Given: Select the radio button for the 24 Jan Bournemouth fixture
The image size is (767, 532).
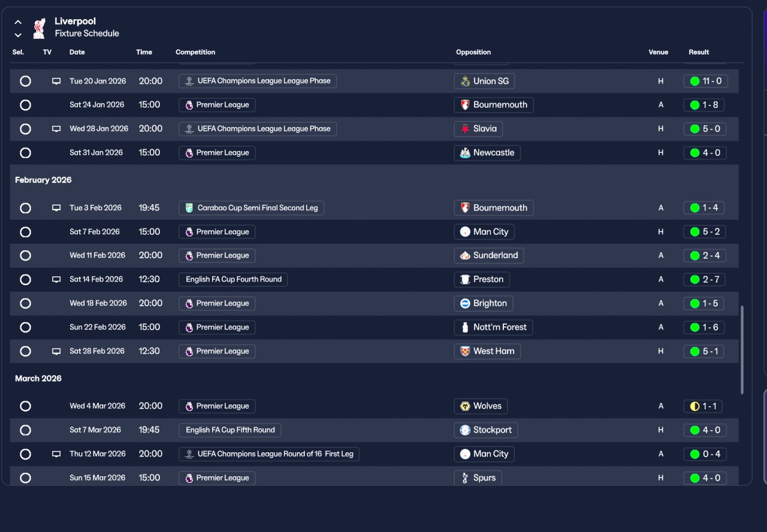Looking at the screenshot, I should 25,105.
